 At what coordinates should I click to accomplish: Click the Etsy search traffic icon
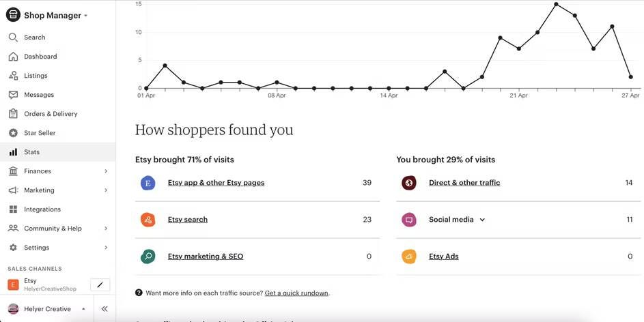click(148, 220)
